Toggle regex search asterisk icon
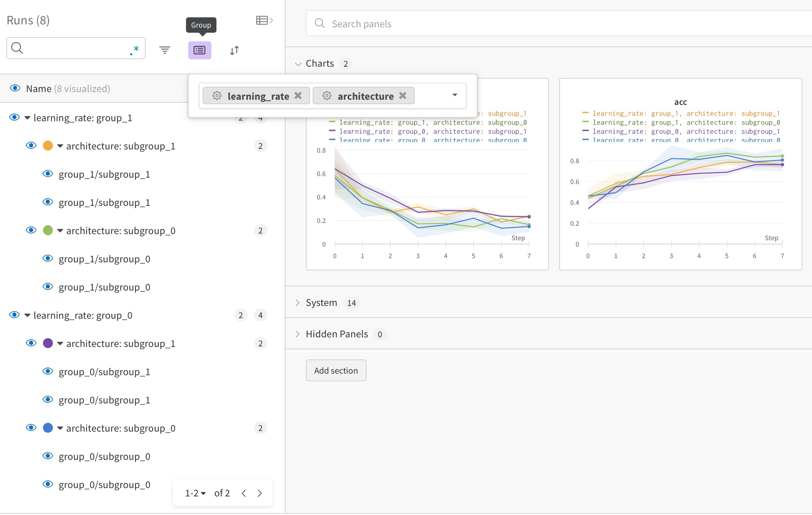Screen dimensions: 812x515 tap(135, 50)
